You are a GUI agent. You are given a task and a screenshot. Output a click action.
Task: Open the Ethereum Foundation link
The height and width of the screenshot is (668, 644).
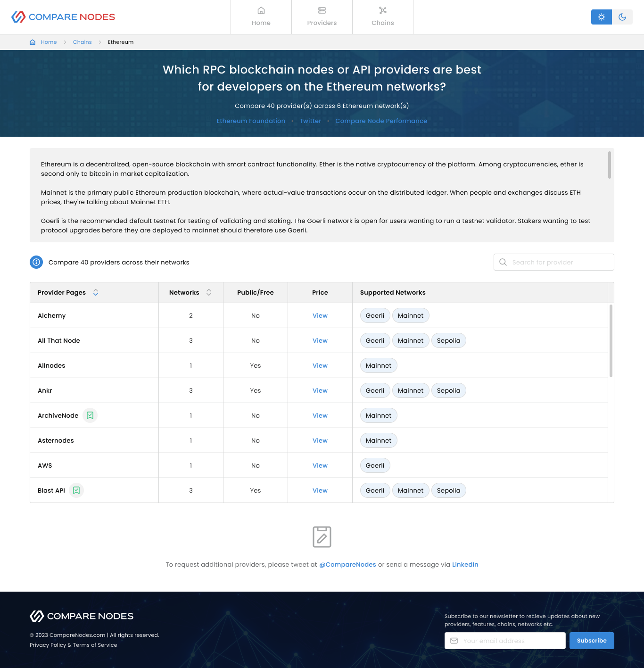click(x=251, y=121)
